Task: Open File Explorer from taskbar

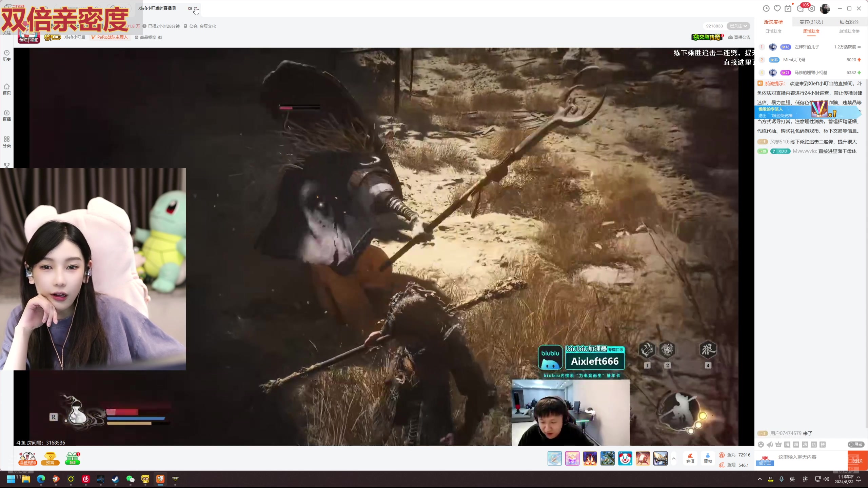Action: pos(26,479)
